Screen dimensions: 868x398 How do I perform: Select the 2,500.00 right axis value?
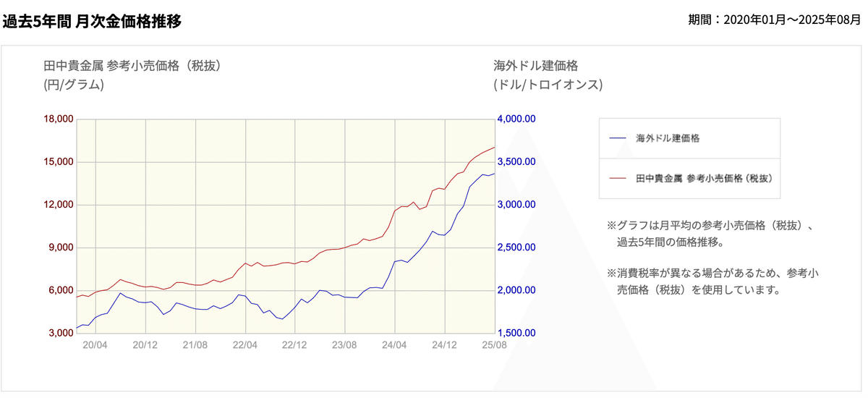coord(516,247)
